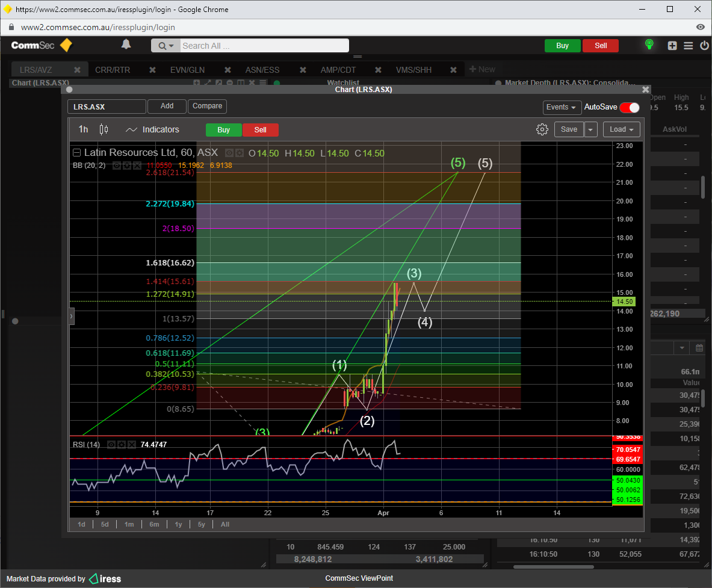
Task: Select the 1m time range
Action: 129,524
